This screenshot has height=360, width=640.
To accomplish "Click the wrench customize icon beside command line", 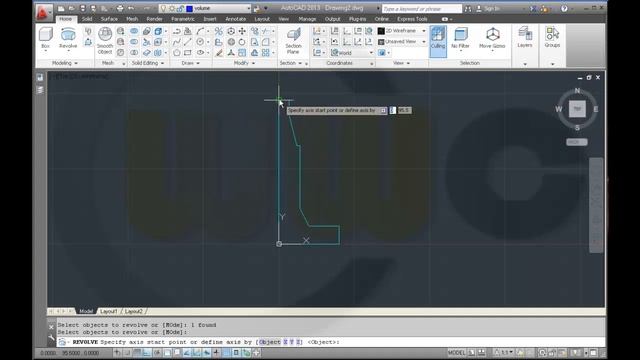I will (51, 338).
